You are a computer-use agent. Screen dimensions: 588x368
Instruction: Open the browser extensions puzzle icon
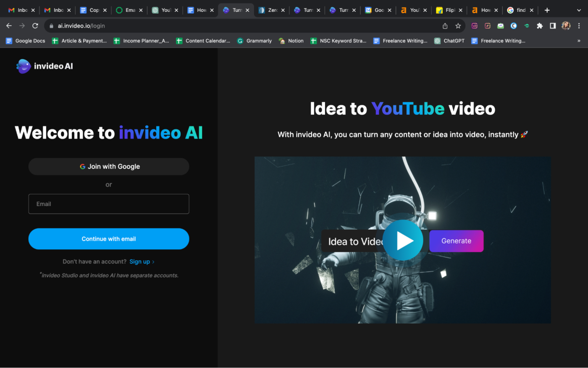(540, 26)
